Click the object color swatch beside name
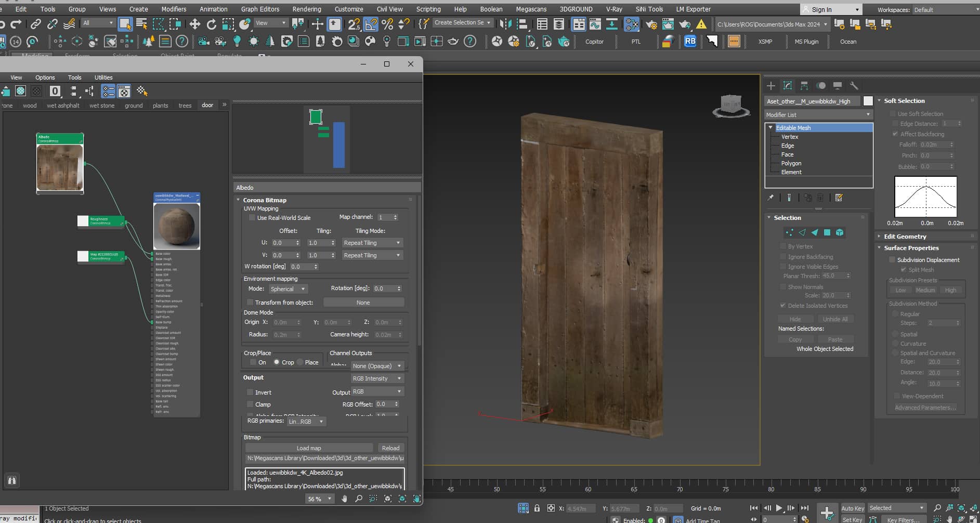Viewport: 980px width, 523px height. click(868, 101)
